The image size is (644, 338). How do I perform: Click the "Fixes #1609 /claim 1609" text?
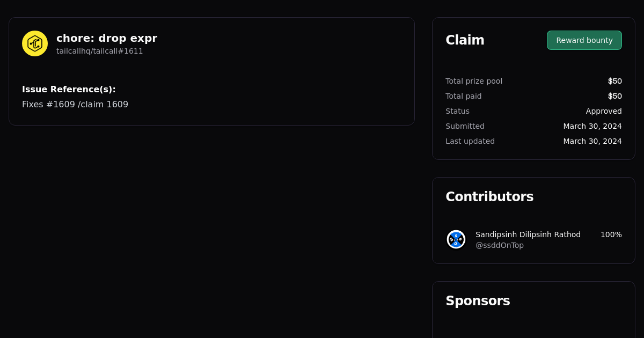pos(75,105)
